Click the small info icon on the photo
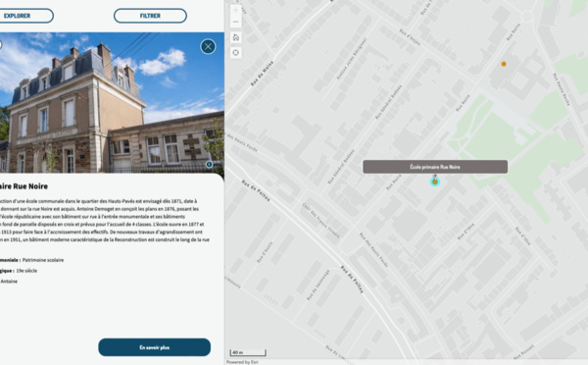 click(x=210, y=164)
